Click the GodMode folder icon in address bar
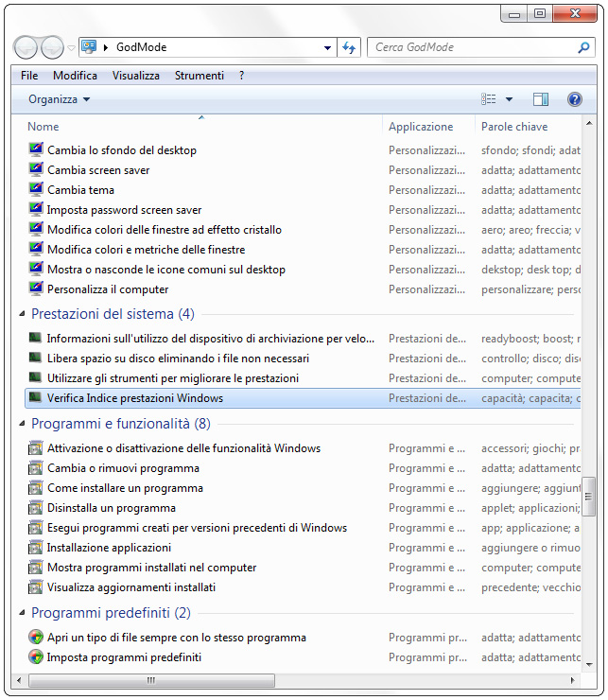Image resolution: width=608 pixels, height=700 pixels. coord(89,47)
